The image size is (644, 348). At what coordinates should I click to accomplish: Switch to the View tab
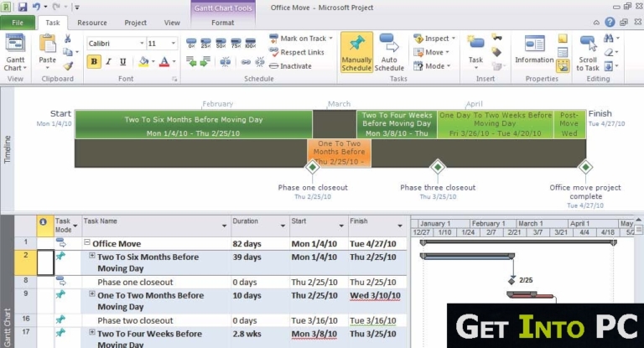click(172, 23)
